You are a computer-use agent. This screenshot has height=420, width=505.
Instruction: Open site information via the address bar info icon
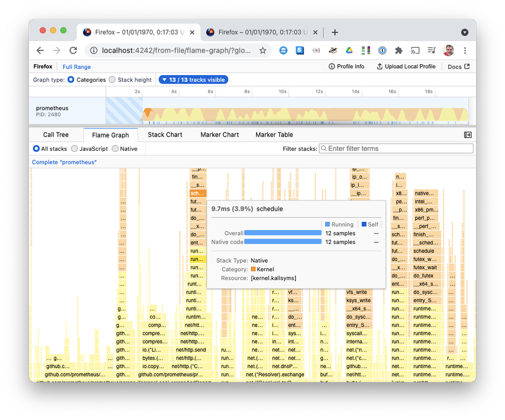(x=94, y=50)
